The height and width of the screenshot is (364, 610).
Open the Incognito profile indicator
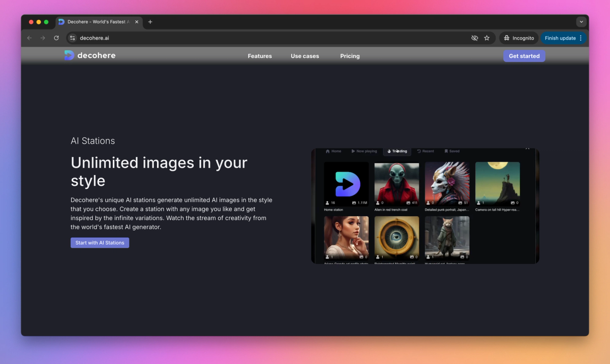518,38
